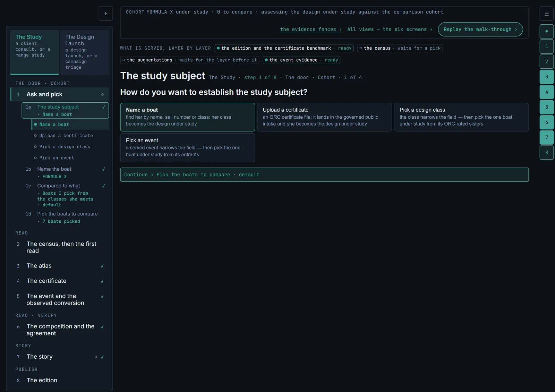This screenshot has width=555, height=392.
Task: Open sub-step 1d Pick the boats to compare
Action: pyautogui.click(x=65, y=218)
